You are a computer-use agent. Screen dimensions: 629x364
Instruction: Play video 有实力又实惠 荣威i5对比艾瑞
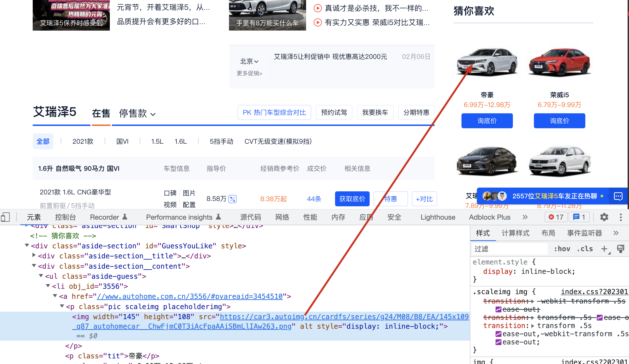(318, 22)
